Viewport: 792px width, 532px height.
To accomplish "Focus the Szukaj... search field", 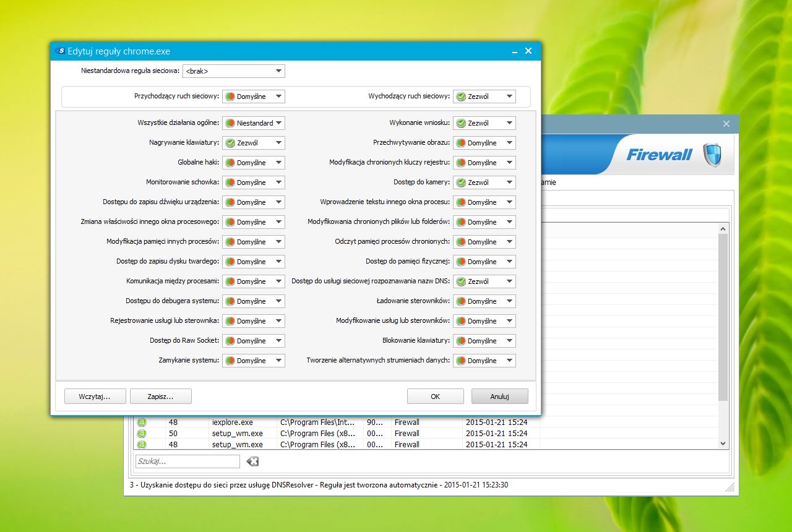I will pos(187,461).
